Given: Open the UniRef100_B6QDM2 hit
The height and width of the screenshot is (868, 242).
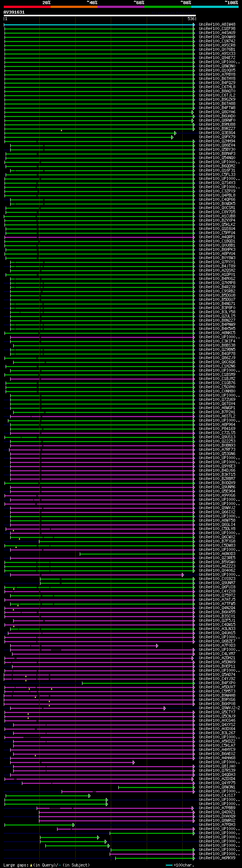Looking at the screenshot, I should tap(217, 166).
